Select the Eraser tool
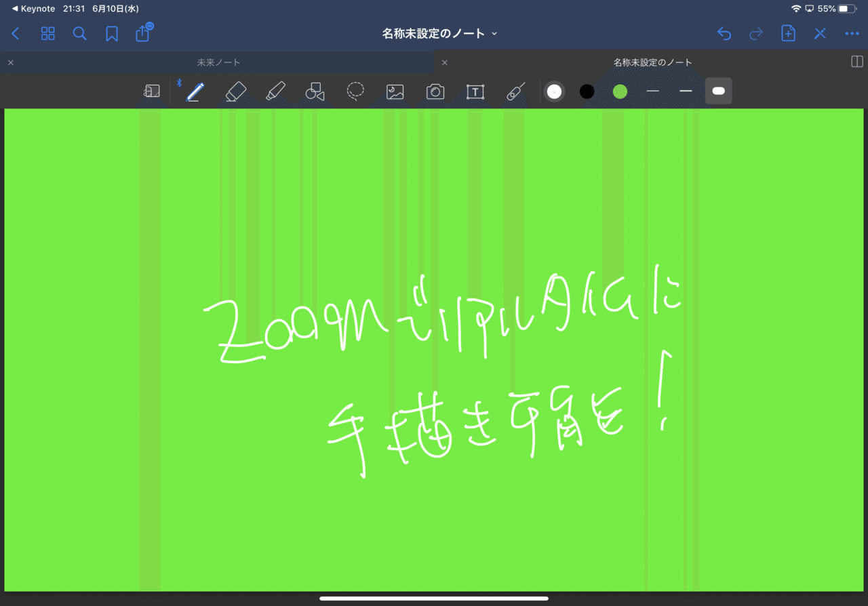This screenshot has width=868, height=606. pos(235,91)
